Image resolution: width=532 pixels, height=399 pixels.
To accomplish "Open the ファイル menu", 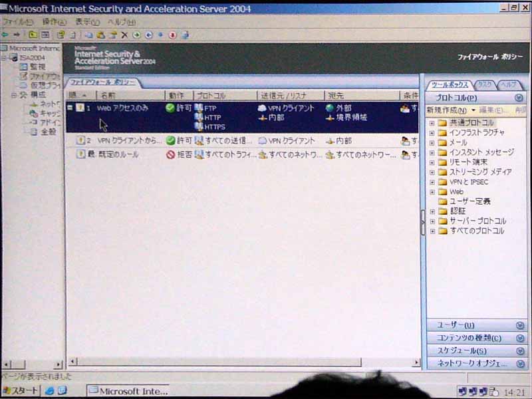I will [x=18, y=22].
